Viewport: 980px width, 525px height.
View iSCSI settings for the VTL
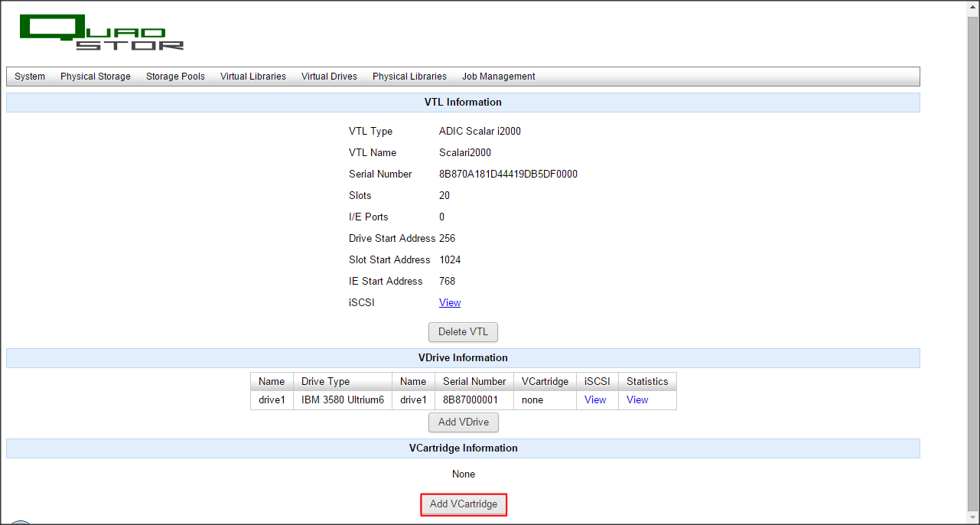point(450,303)
